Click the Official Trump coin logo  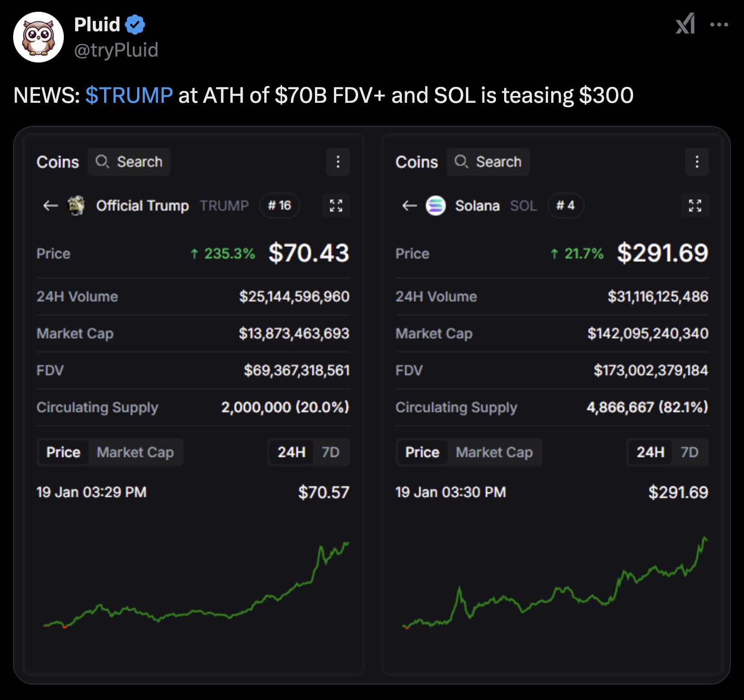[76, 206]
